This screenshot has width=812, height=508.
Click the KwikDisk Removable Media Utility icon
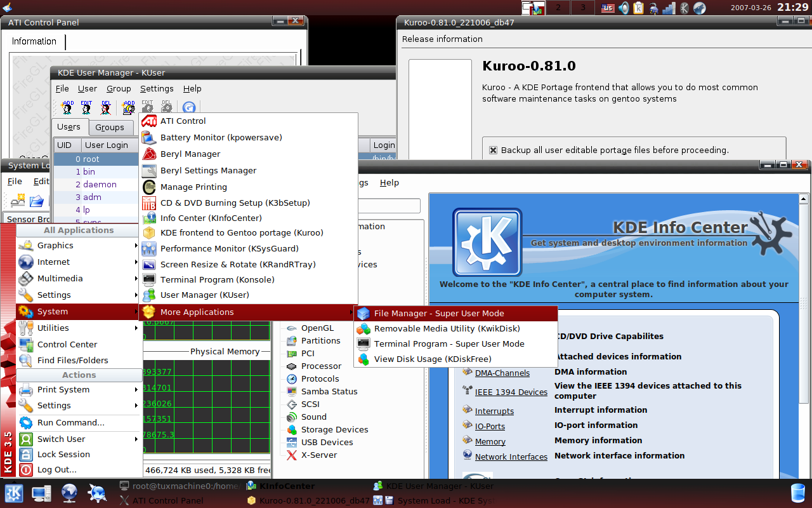363,328
